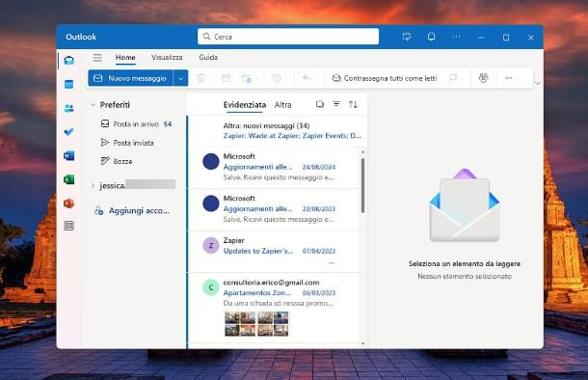Click the Zapier sender avatar Z

click(x=211, y=246)
